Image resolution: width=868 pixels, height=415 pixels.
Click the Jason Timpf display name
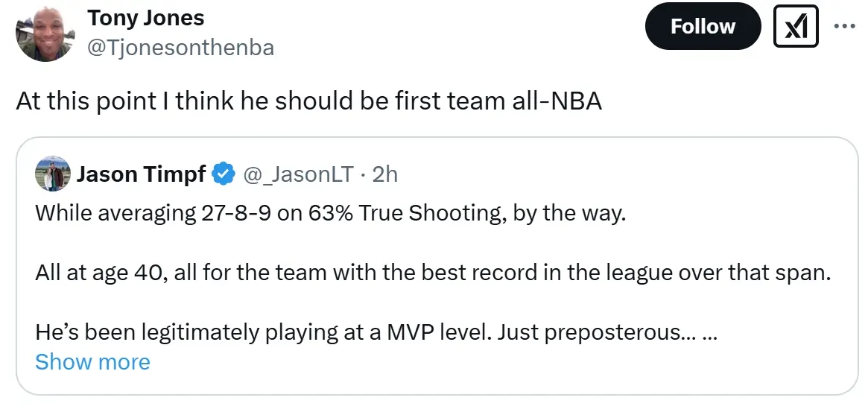[x=143, y=174]
